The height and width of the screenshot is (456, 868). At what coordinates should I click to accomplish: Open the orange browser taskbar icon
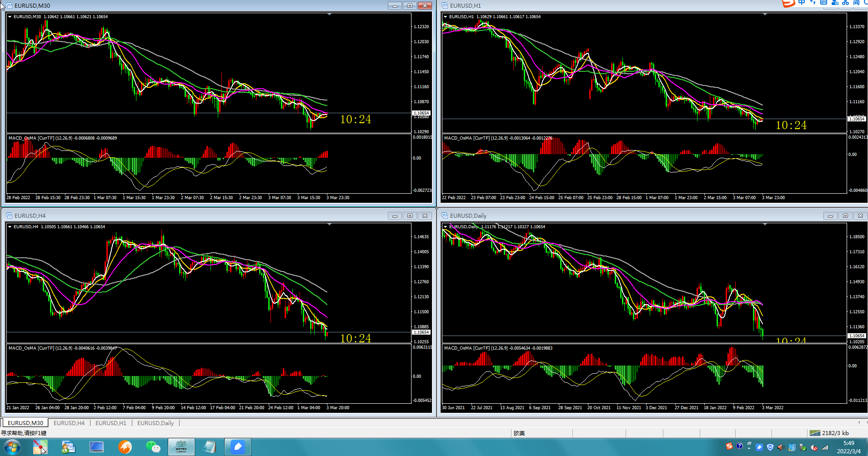(125, 447)
